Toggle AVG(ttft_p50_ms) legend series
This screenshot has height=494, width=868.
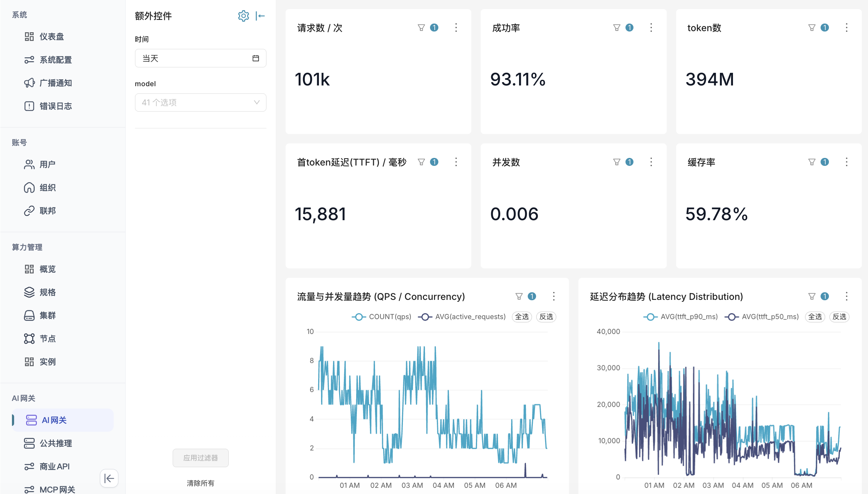[x=762, y=317]
